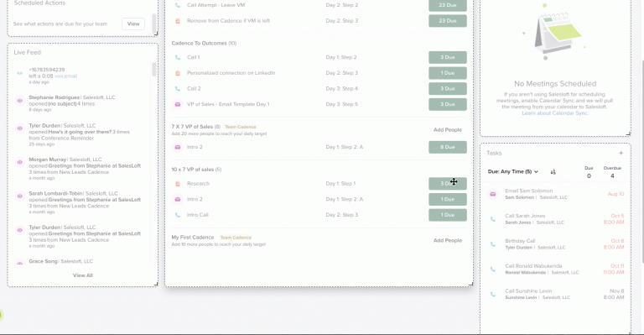The width and height of the screenshot is (644, 335).
Task: Click envelope icon on Email Sam Solomon task
Action: (493, 194)
